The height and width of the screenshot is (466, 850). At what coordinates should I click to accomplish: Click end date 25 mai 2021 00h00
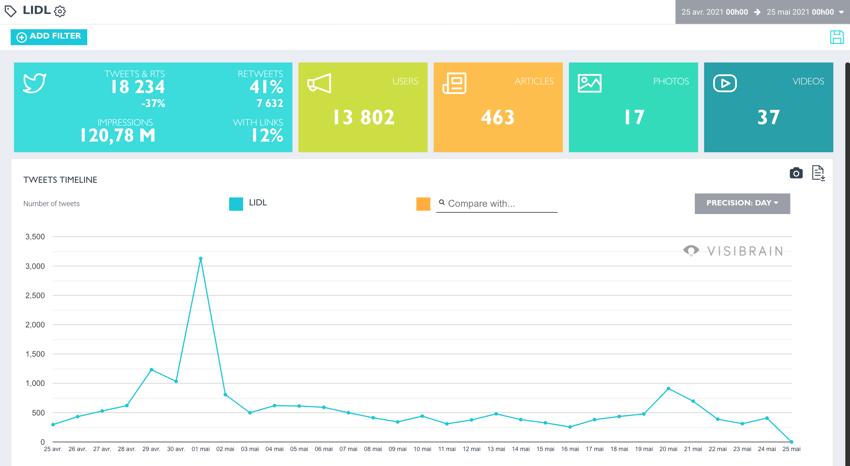[800, 12]
